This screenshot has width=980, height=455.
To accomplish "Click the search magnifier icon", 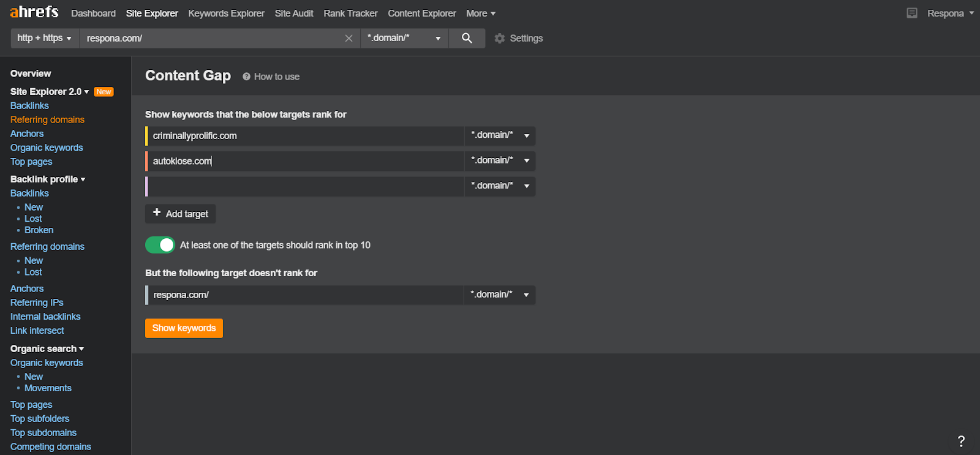I will tap(467, 38).
